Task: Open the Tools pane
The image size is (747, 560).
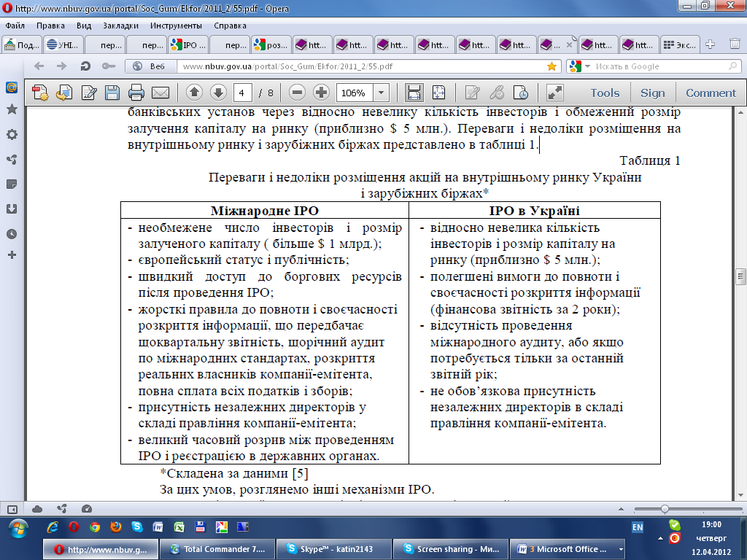Action: coord(605,93)
